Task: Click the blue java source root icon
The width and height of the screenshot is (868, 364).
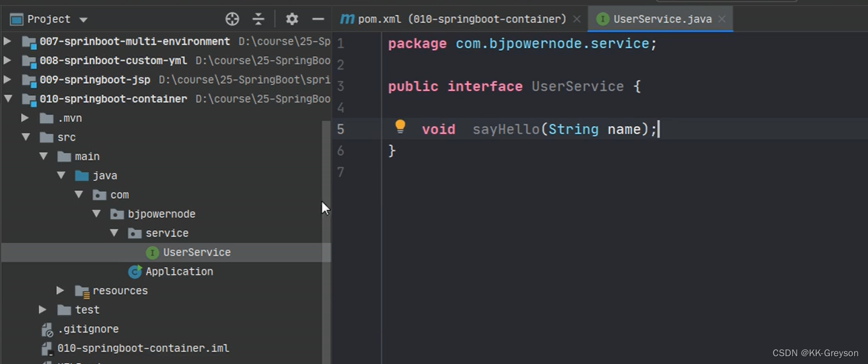Action: (82, 175)
